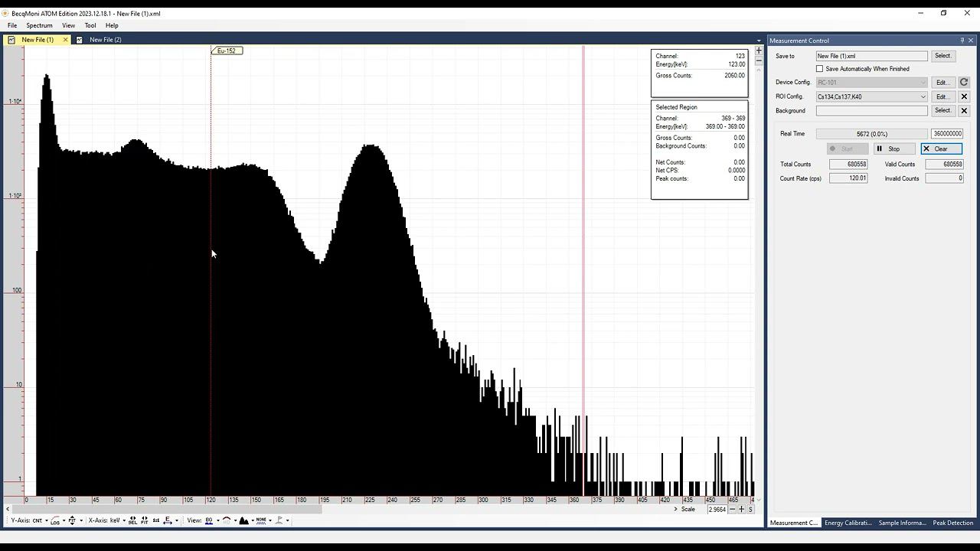The image size is (980, 551).
Task: Clear the measurement data
Action: click(941, 149)
